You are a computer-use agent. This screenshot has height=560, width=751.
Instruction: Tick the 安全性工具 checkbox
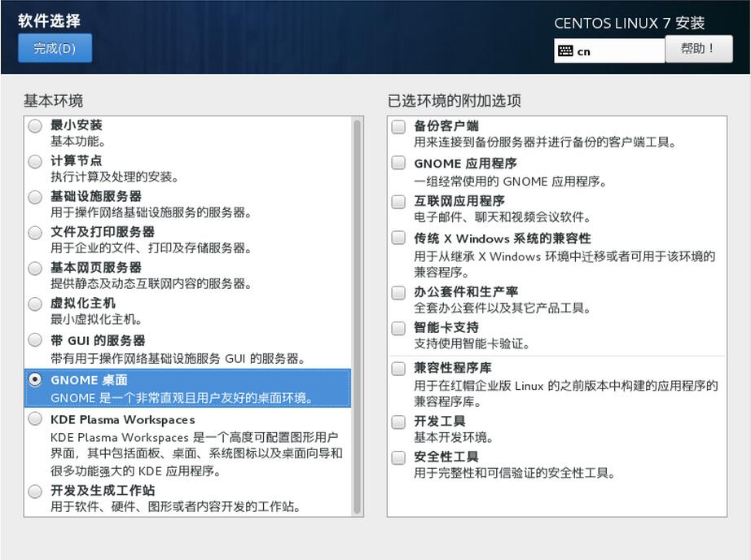point(398,457)
